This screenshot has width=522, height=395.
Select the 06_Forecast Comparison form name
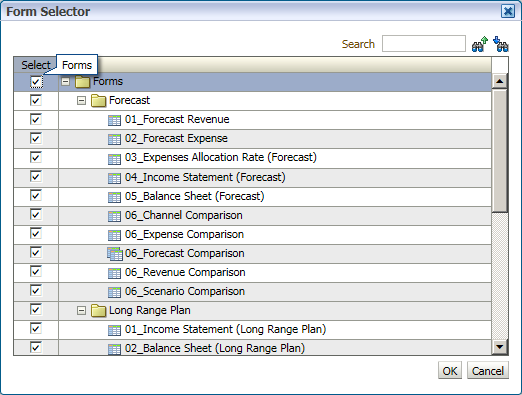pos(185,253)
